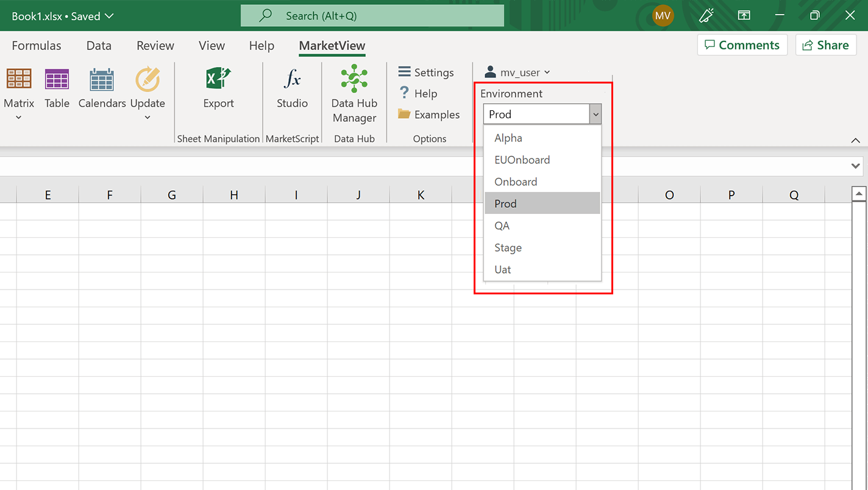Open the Calendars tool
This screenshot has height=490, width=868.
tap(102, 79)
